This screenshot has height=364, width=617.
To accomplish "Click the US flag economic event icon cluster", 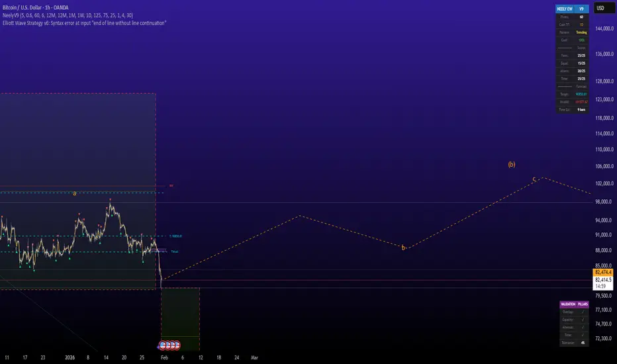I will pos(169,345).
